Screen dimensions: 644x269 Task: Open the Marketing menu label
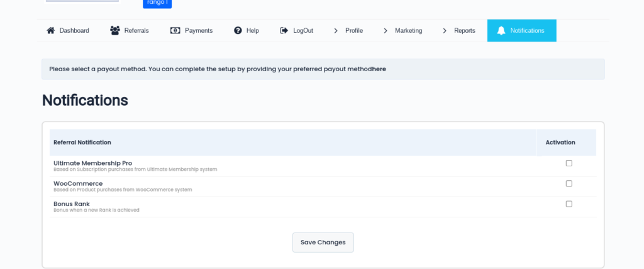click(409, 30)
